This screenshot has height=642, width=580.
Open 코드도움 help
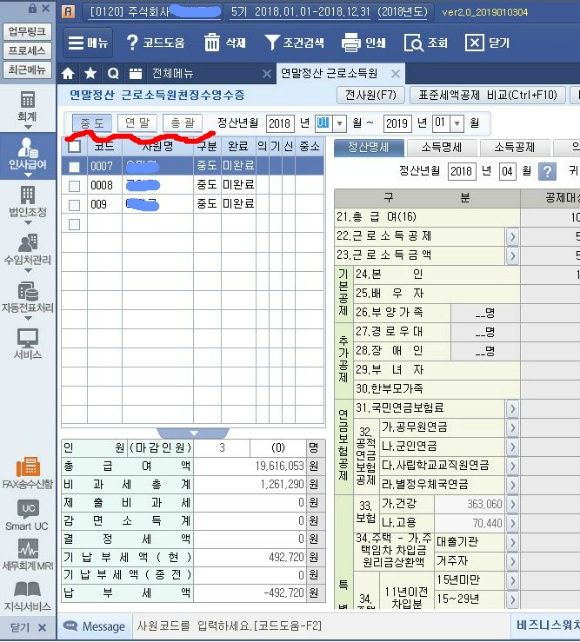pyautogui.click(x=156, y=43)
